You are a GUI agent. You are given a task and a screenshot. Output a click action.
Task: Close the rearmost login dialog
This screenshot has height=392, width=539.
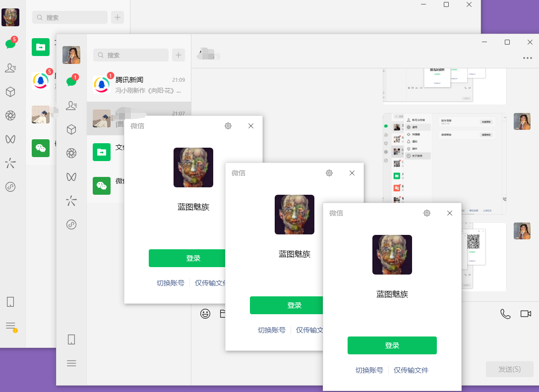pos(251,126)
